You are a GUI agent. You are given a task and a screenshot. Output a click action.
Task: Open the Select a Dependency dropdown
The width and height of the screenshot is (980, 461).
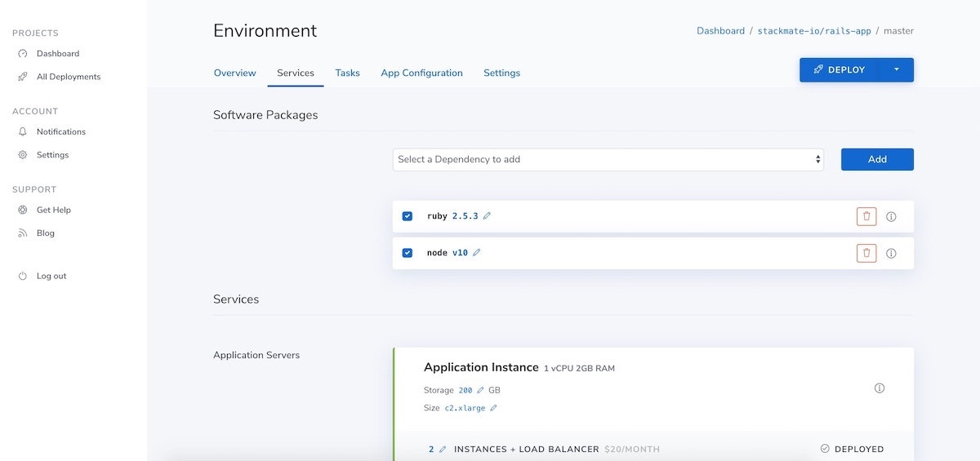608,160
